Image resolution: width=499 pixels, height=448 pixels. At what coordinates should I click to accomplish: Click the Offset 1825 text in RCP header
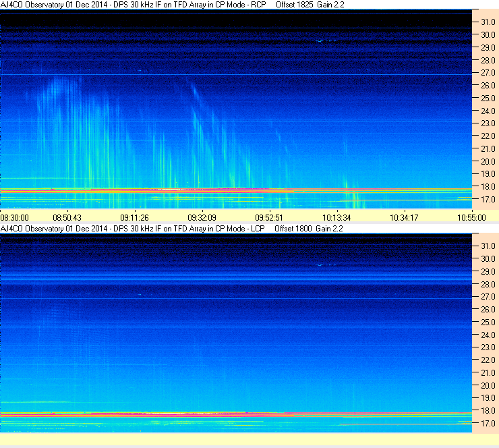coord(295,5)
